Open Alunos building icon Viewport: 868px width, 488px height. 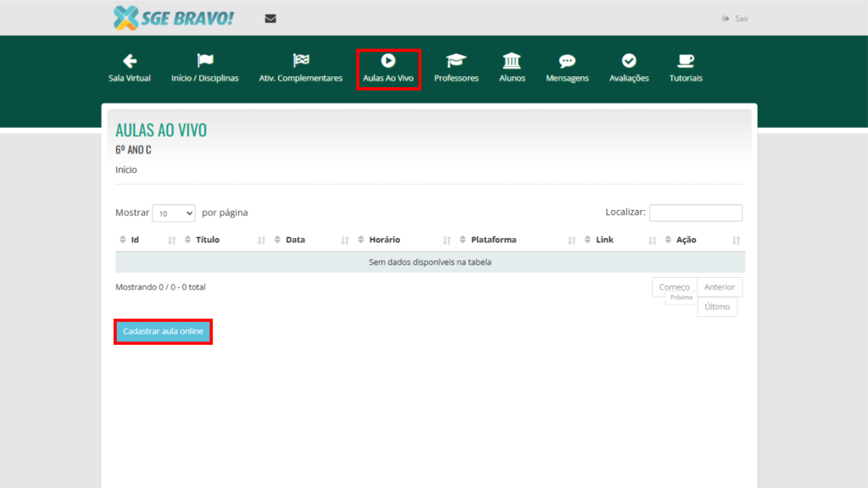pyautogui.click(x=512, y=61)
